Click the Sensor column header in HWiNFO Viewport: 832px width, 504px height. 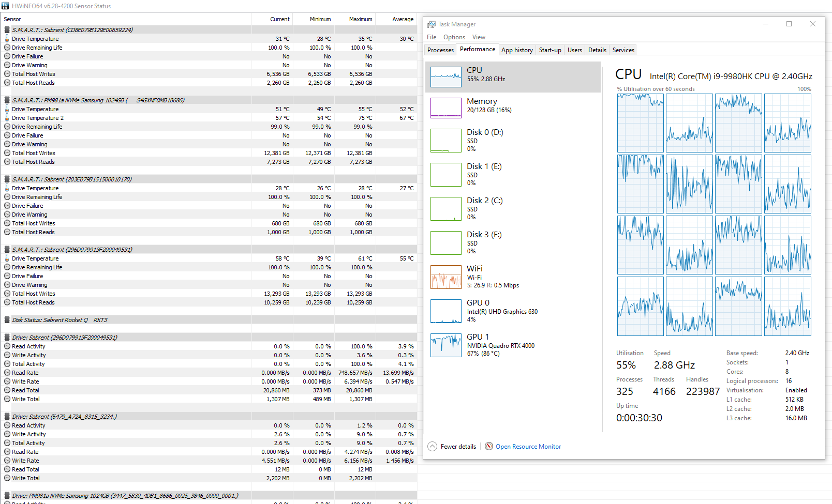(126, 19)
